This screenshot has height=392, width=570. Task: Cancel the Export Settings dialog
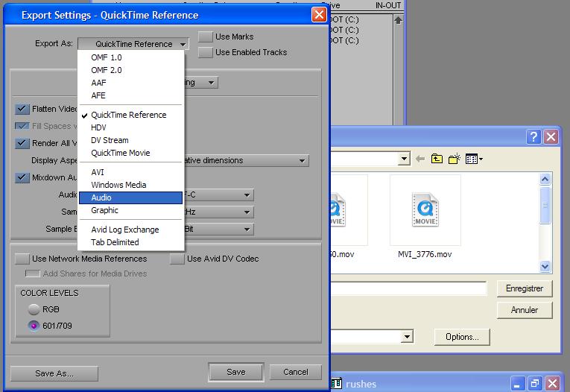[296, 372]
